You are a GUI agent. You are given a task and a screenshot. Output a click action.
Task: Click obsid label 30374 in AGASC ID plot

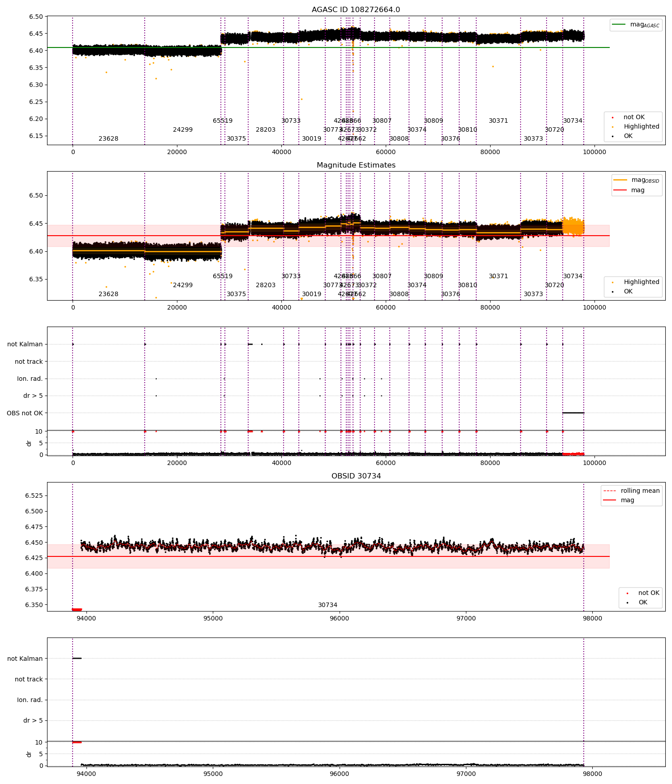417,129
